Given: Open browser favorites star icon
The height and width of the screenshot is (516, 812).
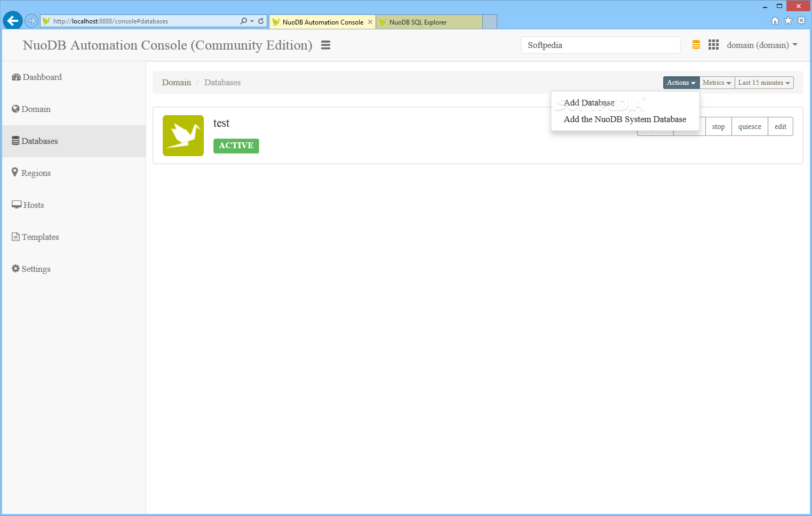Looking at the screenshot, I should click(788, 21).
